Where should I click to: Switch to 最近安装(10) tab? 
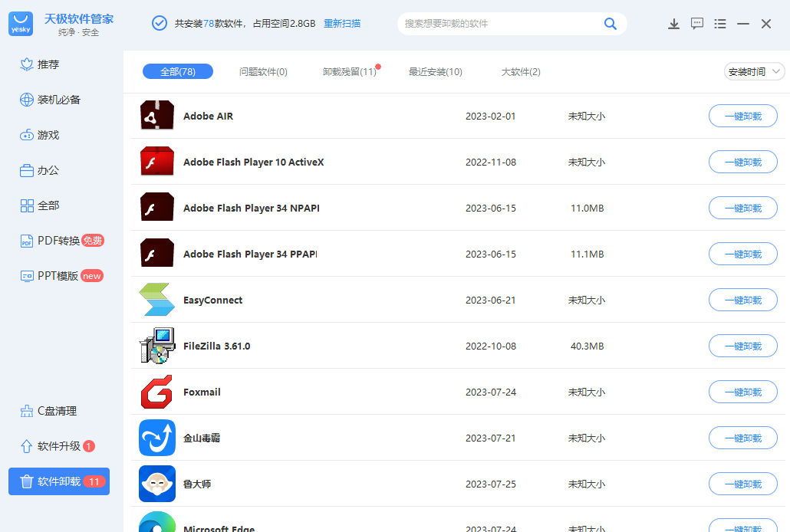click(436, 71)
